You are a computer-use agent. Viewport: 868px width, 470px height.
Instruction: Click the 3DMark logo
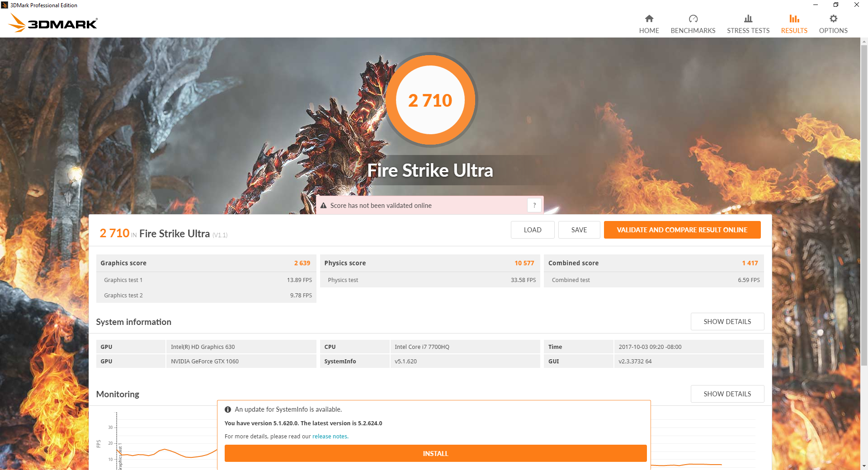click(x=53, y=23)
